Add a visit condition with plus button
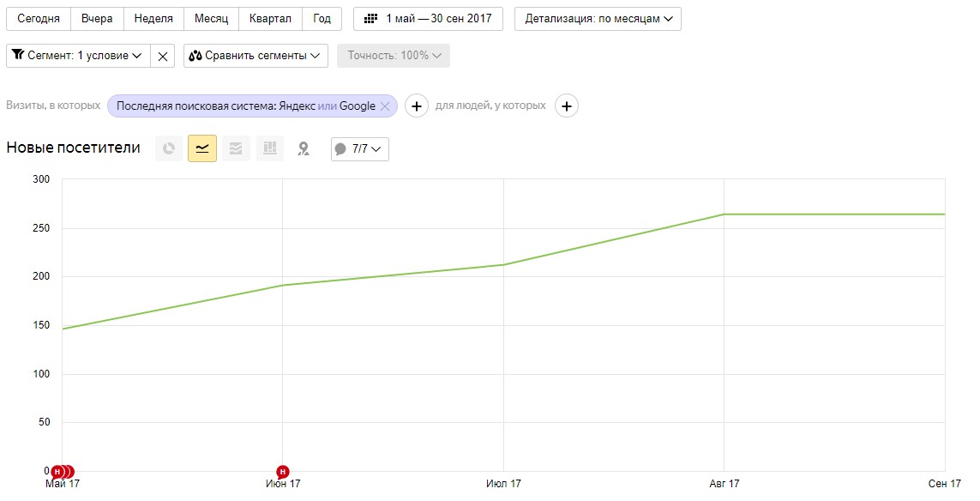 tap(417, 106)
